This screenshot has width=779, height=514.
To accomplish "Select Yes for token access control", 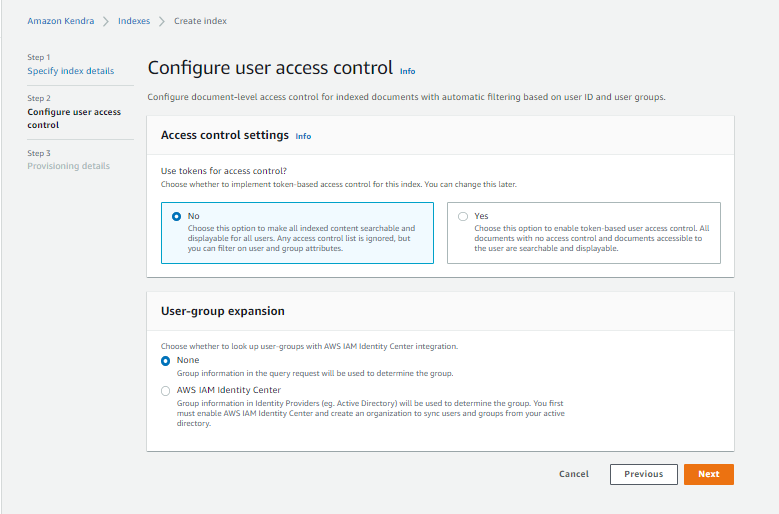I will (463, 216).
